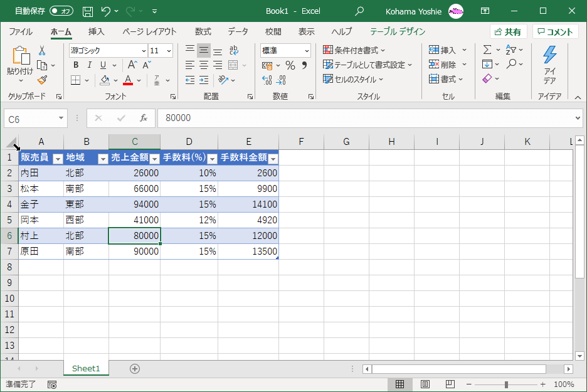Click the Undo arrow icon

pos(106,11)
